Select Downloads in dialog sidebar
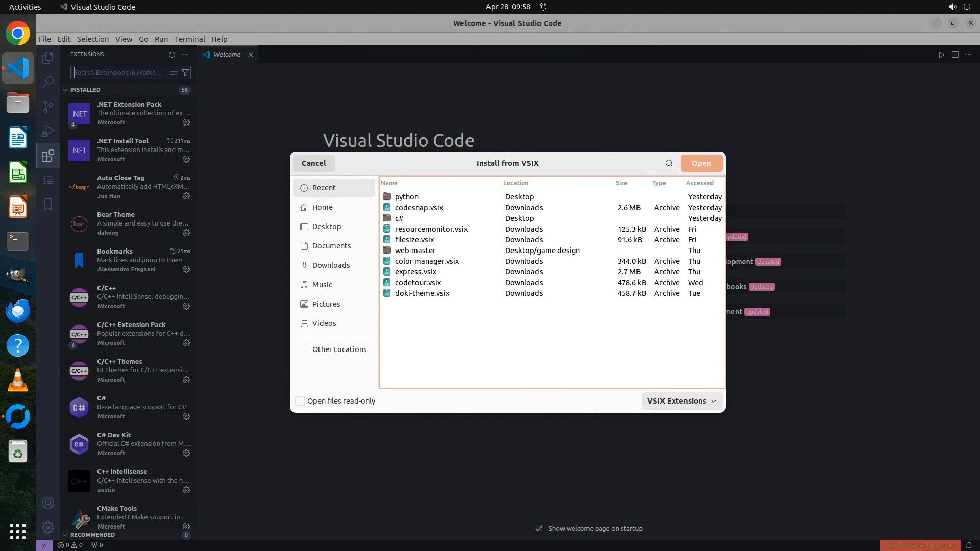Image resolution: width=980 pixels, height=551 pixels. [331, 265]
